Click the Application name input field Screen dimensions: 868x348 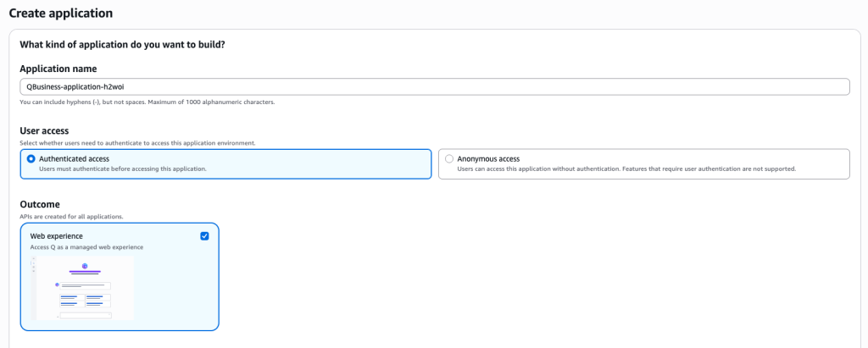435,87
